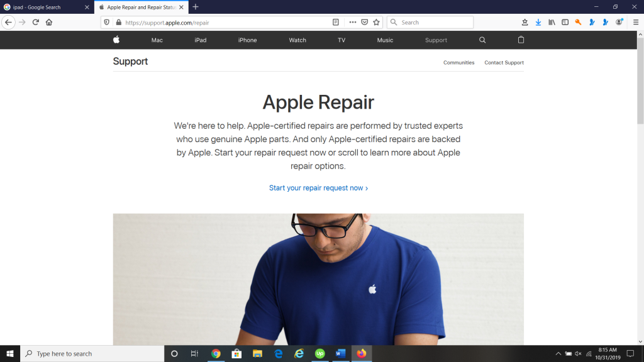Click the network tray icon
644x362 pixels.
click(589, 353)
